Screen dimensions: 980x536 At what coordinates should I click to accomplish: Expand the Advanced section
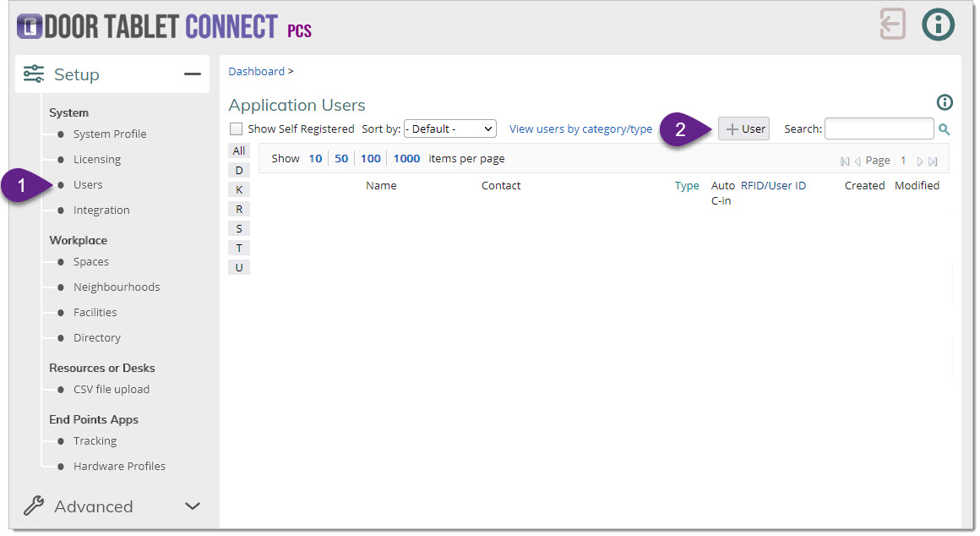(x=192, y=506)
